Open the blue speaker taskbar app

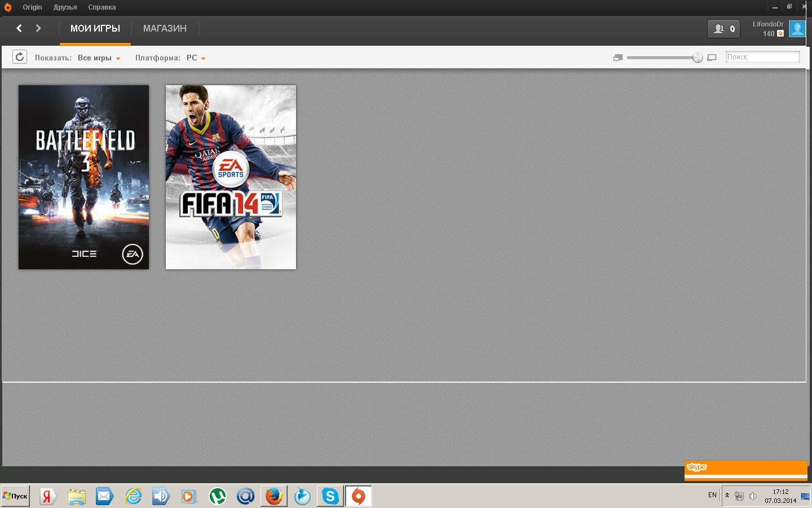click(161, 496)
